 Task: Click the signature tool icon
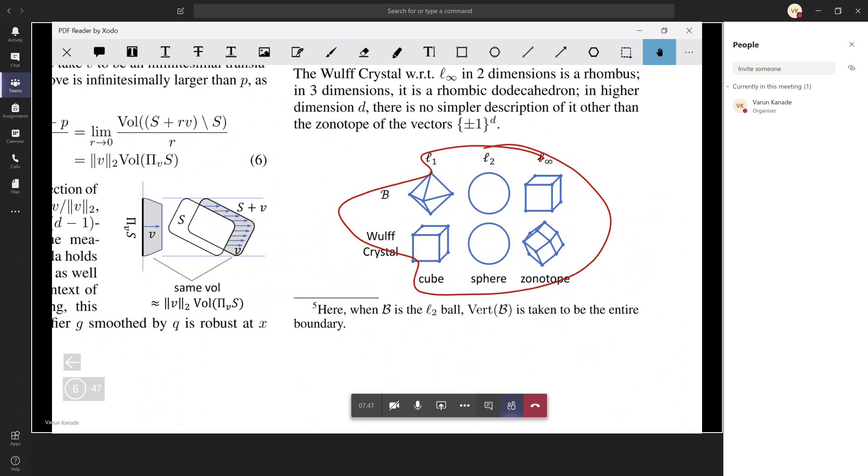tap(297, 52)
